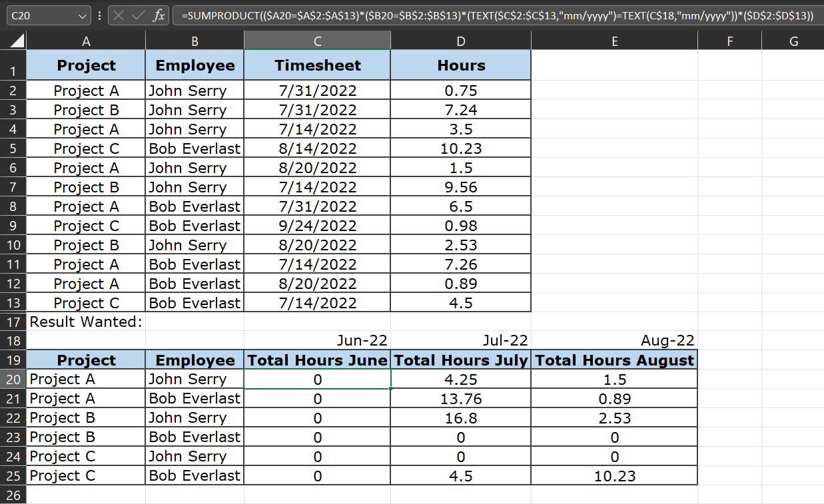Select the July total 4.5 in row 25
The width and height of the screenshot is (824, 504).
pyautogui.click(x=461, y=475)
